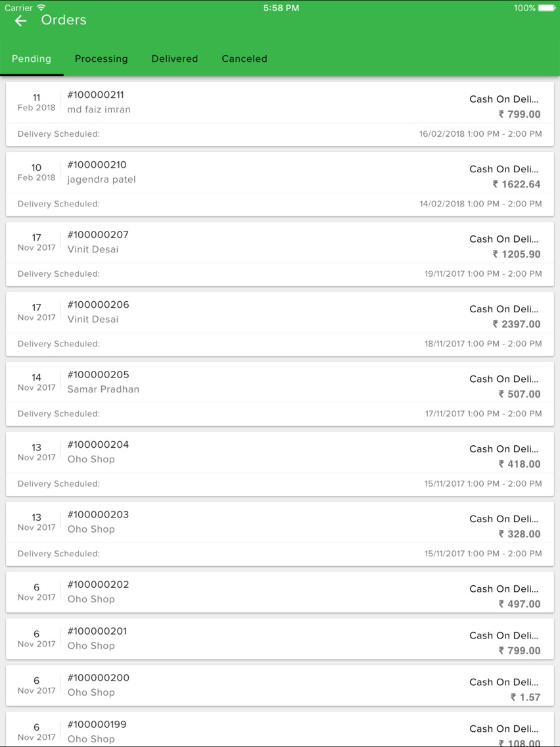The width and height of the screenshot is (560, 747).
Task: Open order #100000207 from Vinit Desai
Action: 280,254
